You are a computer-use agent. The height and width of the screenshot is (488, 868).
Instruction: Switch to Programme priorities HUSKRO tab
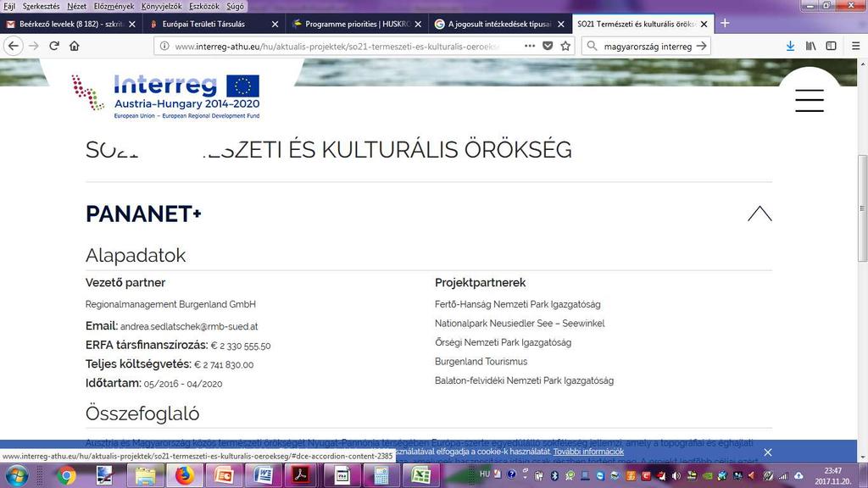point(357,24)
